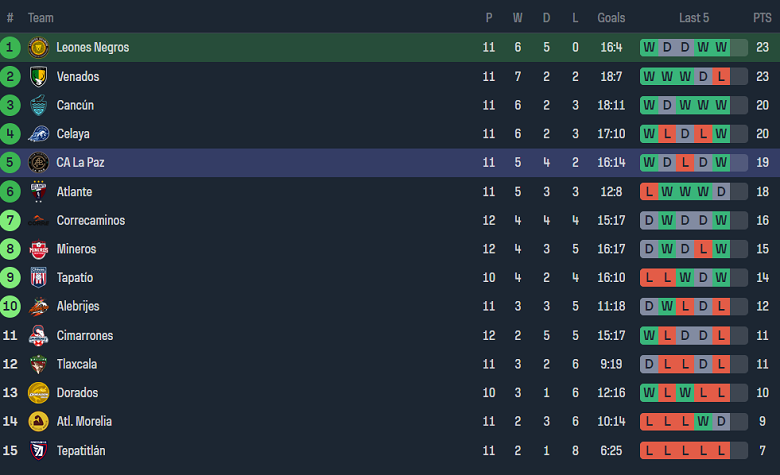Image resolution: width=780 pixels, height=475 pixels.
Task: Sort table by PTS column header
Action: point(762,18)
